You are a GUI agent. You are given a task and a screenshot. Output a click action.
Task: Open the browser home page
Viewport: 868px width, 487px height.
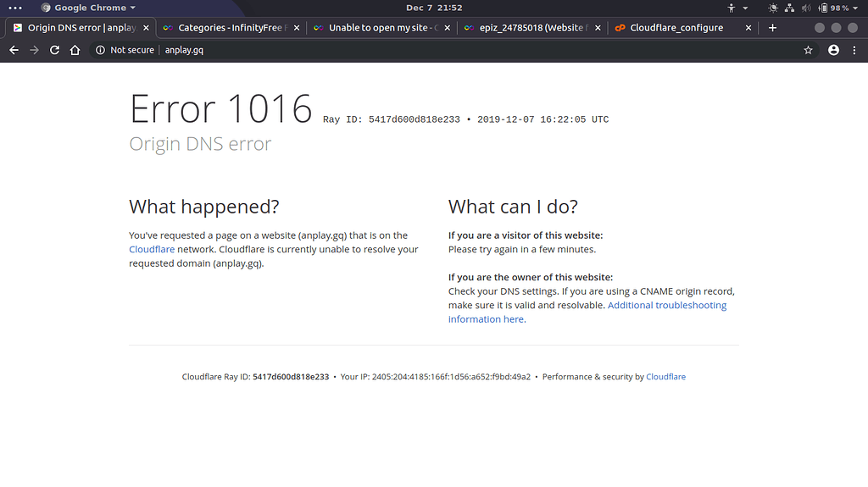click(x=75, y=50)
